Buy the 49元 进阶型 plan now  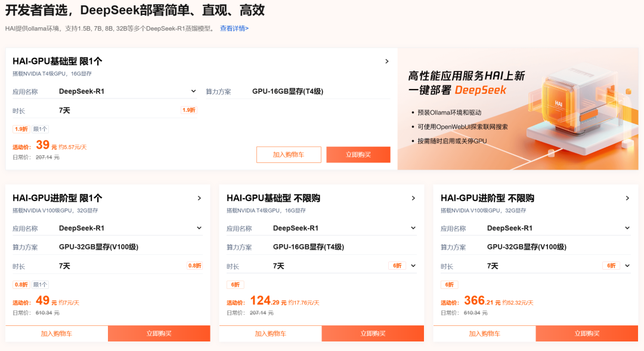159,334
